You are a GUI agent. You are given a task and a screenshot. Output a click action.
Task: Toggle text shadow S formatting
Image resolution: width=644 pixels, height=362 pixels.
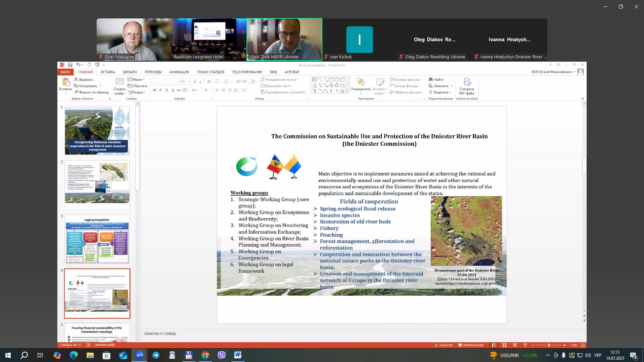pyautogui.click(x=173, y=90)
